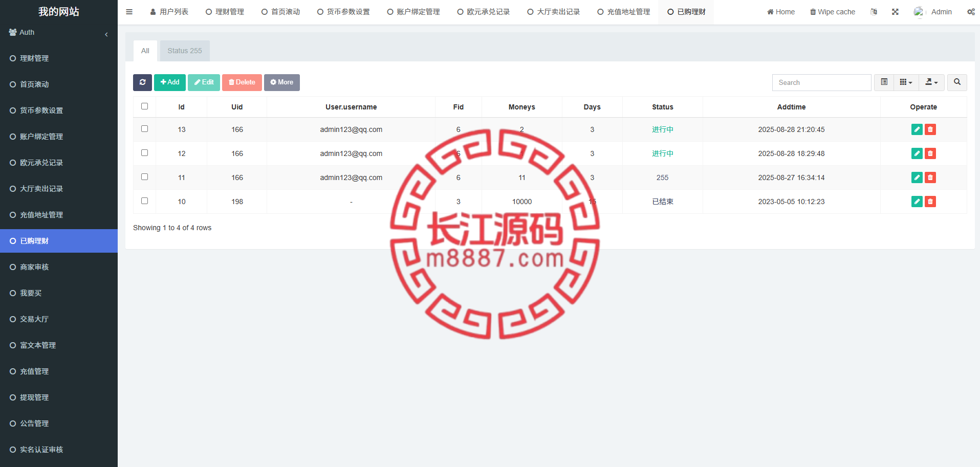This screenshot has width=980, height=467.
Task: Sort table by Addtime column header
Action: pos(791,107)
